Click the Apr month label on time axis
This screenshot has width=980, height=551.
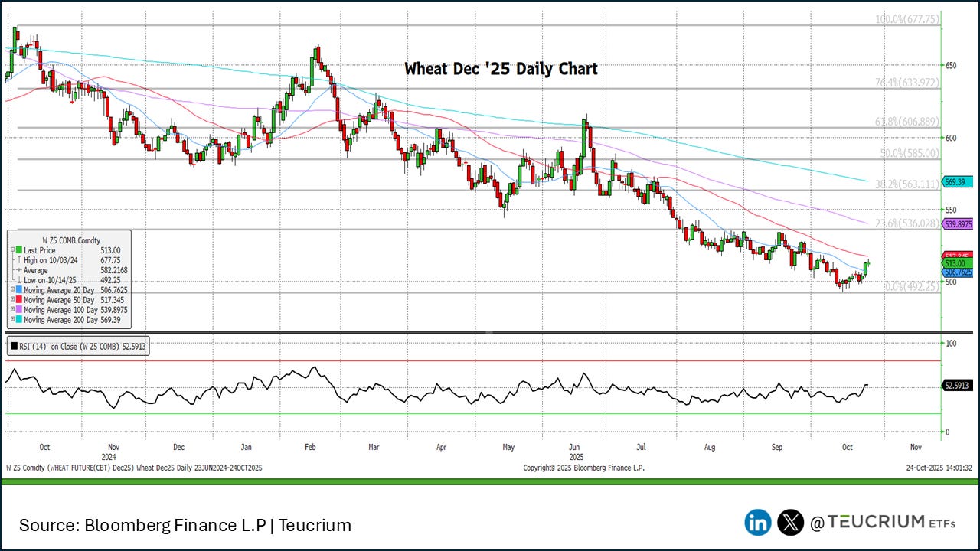pos(441,446)
